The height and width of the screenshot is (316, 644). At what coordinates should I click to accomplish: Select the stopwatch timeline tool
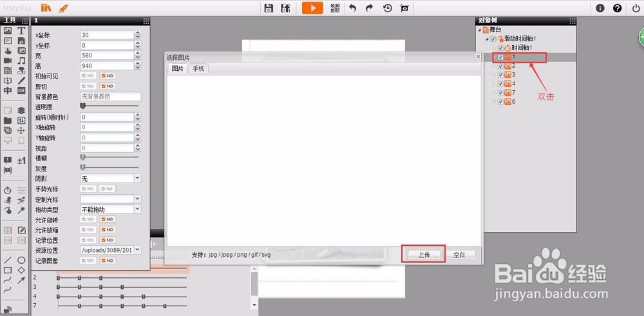(x=8, y=190)
